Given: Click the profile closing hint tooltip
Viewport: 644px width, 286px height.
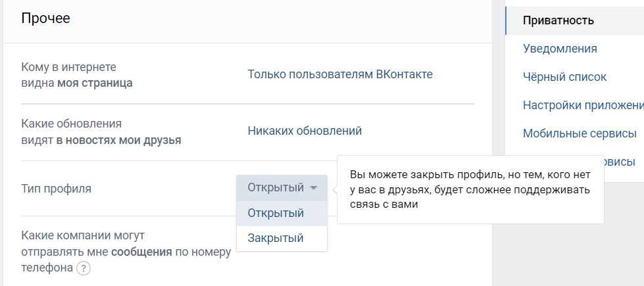Looking at the screenshot, I should pyautogui.click(x=470, y=190).
